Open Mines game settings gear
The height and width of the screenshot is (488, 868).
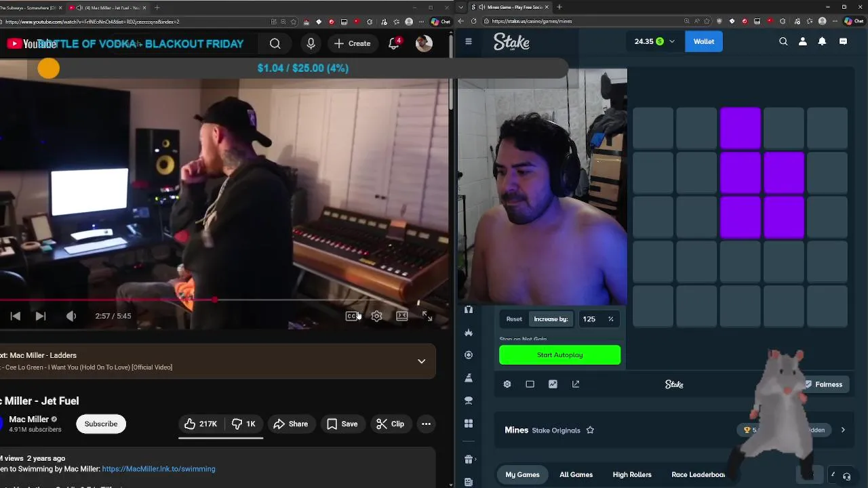coord(507,384)
